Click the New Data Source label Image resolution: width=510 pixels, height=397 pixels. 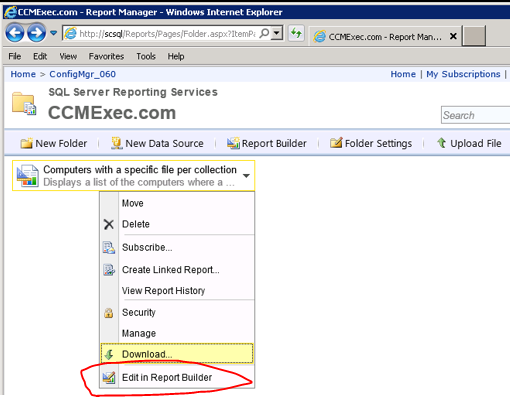164,143
